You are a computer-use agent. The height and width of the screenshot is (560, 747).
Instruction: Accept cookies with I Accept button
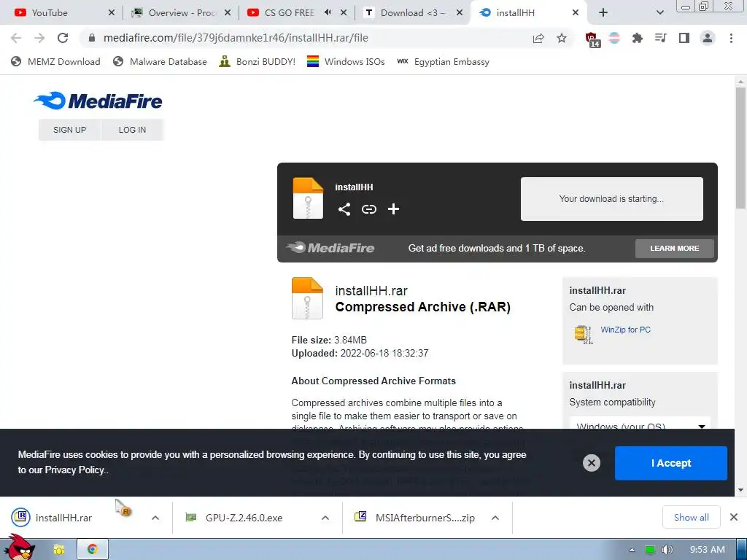pos(671,463)
